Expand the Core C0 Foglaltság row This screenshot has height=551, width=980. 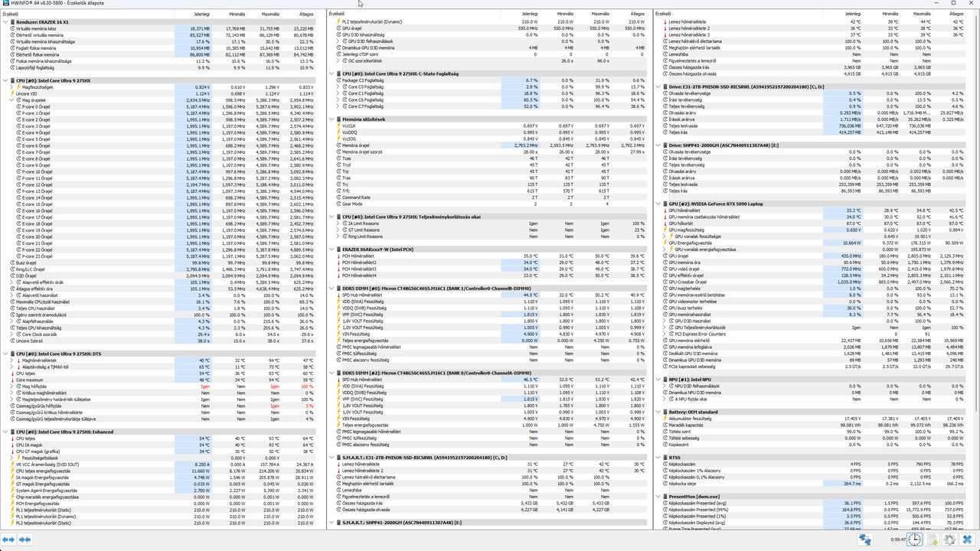tap(338, 87)
